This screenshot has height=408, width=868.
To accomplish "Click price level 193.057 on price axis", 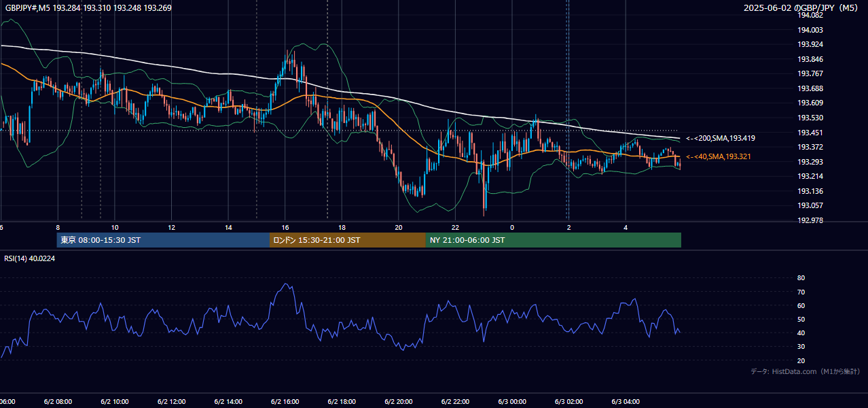I will [810, 205].
